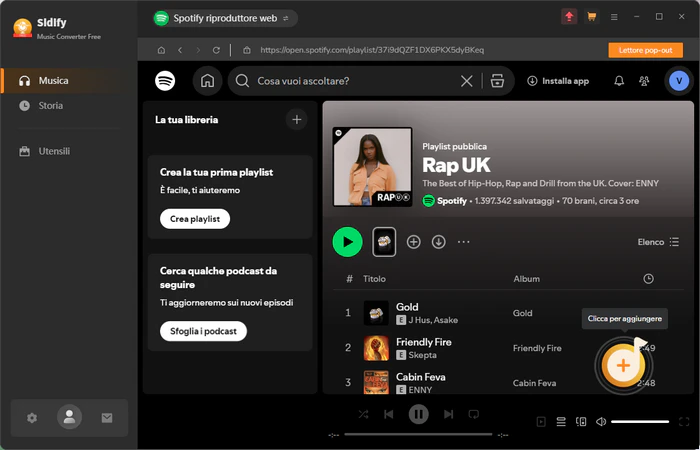Navigate forward in the embedded browser

pyautogui.click(x=198, y=50)
